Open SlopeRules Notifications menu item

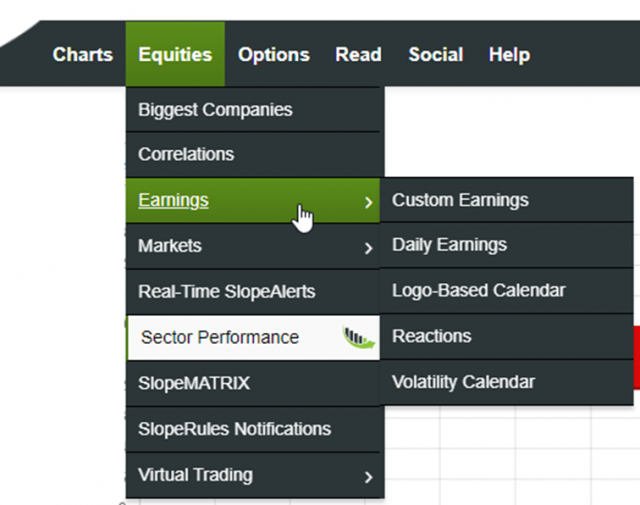[234, 429]
